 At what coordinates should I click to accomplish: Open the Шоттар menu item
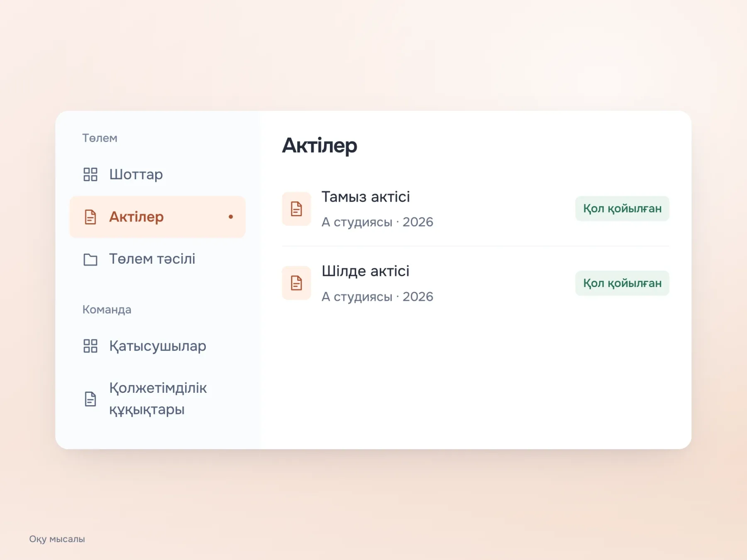pyautogui.click(x=158, y=174)
